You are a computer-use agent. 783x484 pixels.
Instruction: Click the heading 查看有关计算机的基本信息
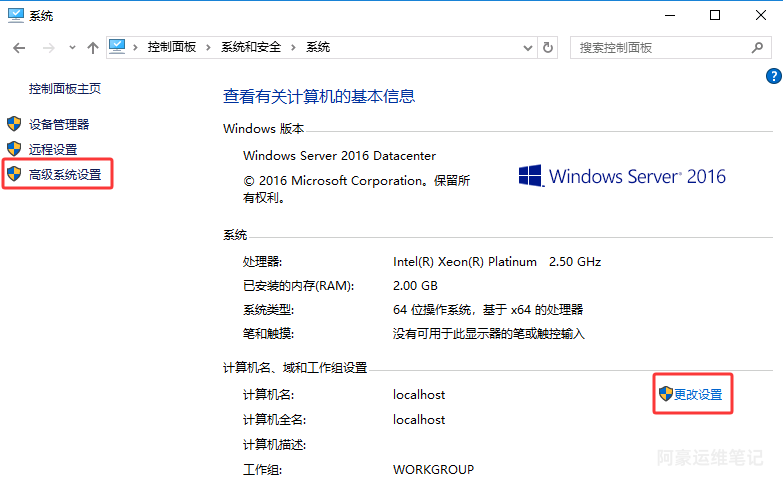point(319,96)
